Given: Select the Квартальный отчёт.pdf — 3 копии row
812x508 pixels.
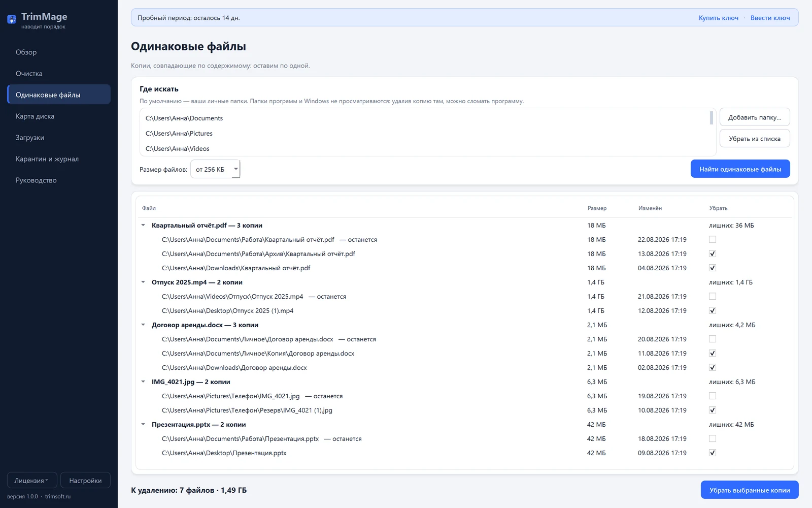Looking at the screenshot, I should click(465, 225).
